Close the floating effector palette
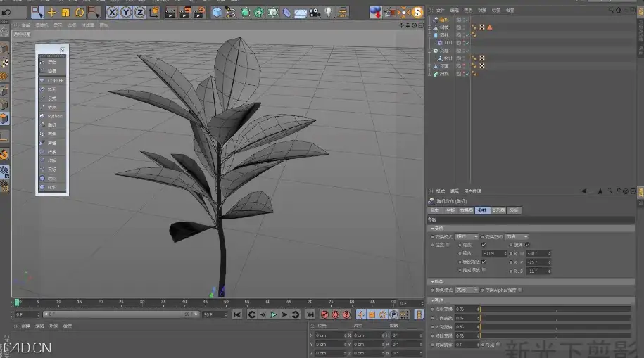 [x=63, y=50]
